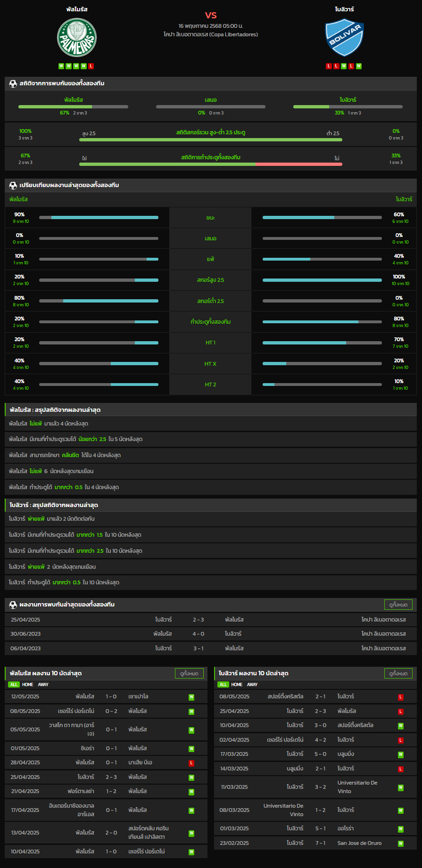Click soccer ball icon beside head-to-head results header

(13, 605)
